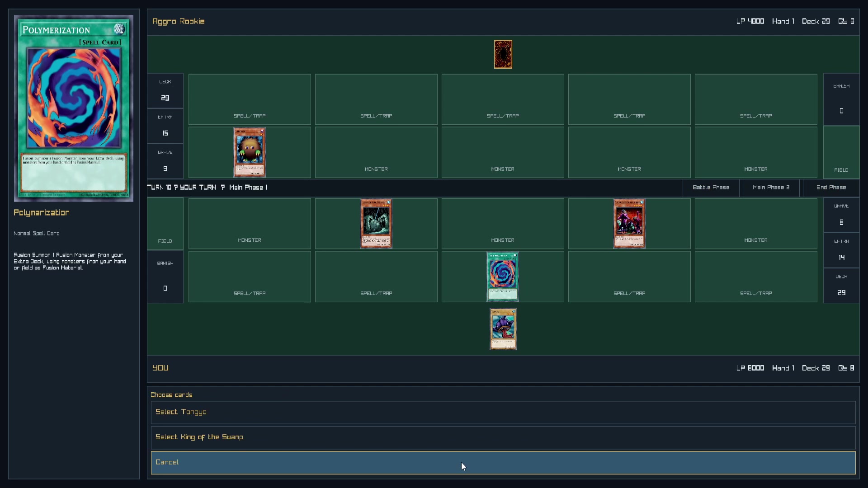Click the Polymerization name under card preview
This screenshot has height=488, width=868.
point(42,212)
